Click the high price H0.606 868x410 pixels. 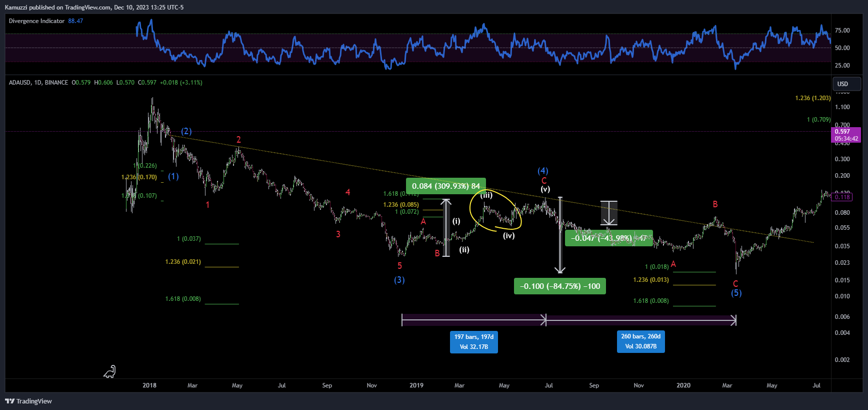(103, 83)
